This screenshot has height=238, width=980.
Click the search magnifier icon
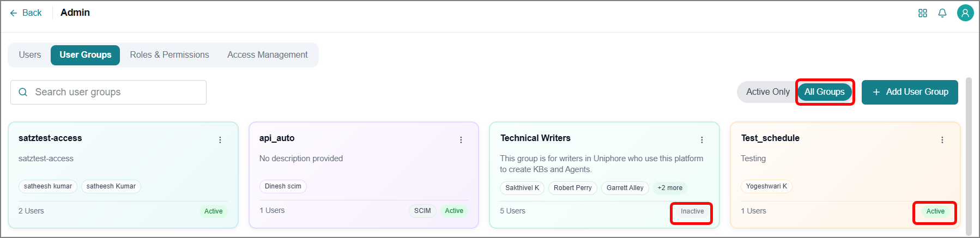23,93
